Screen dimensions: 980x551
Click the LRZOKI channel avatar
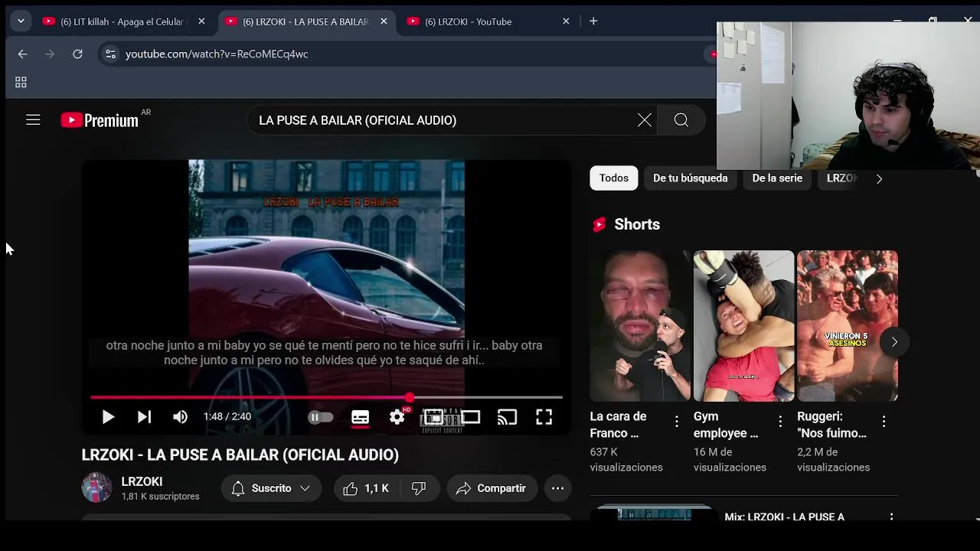coord(96,487)
